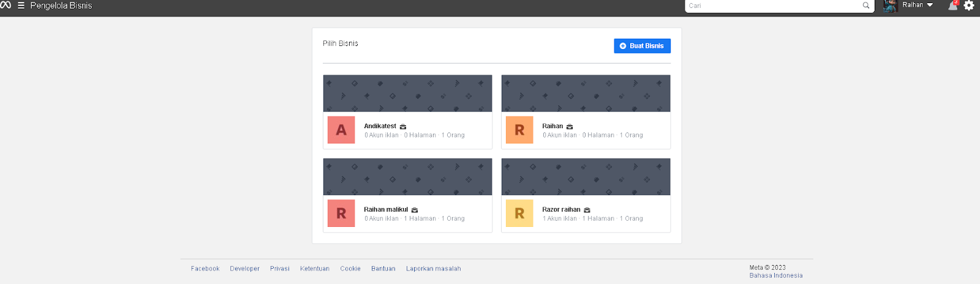Open the Bantuan footer link

[x=383, y=269]
